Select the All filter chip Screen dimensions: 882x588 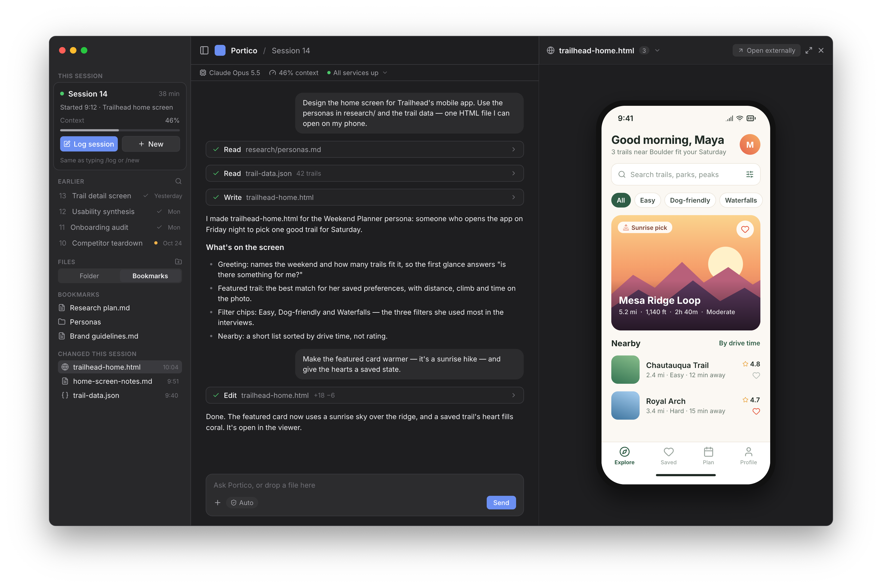coord(621,200)
